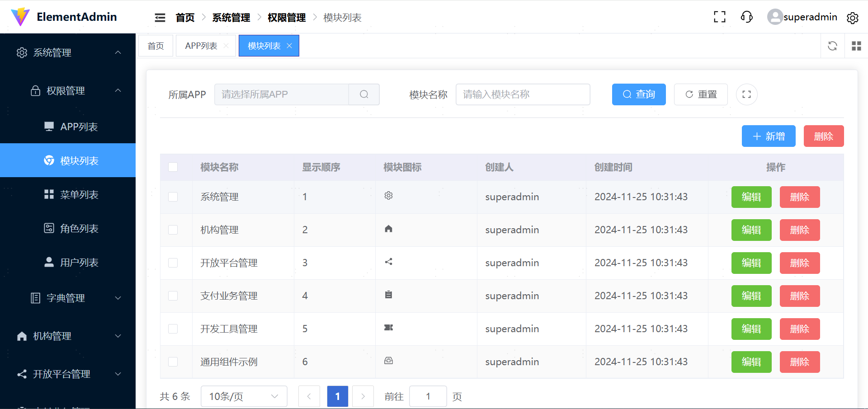Focus the 模块名称 input field
The image size is (868, 409).
[523, 94]
